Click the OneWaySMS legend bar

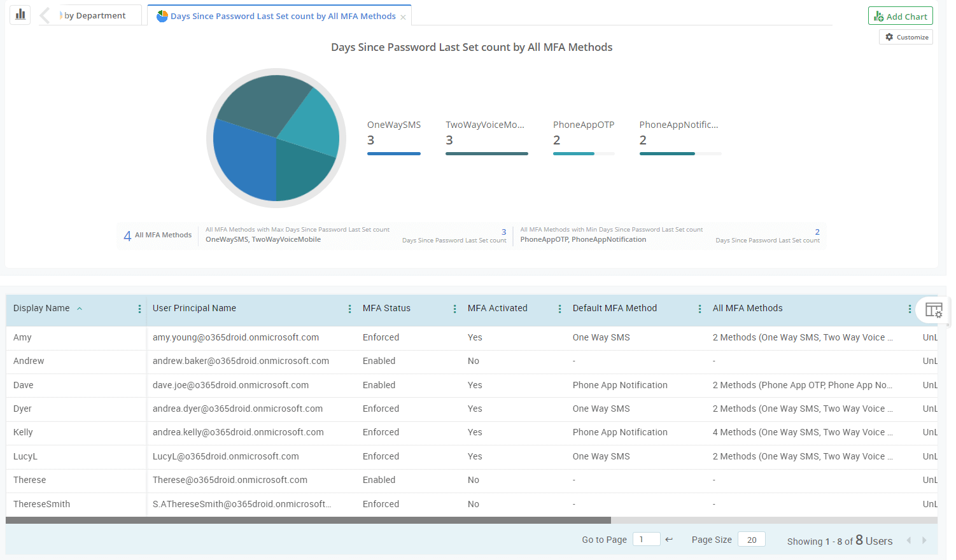coord(393,153)
